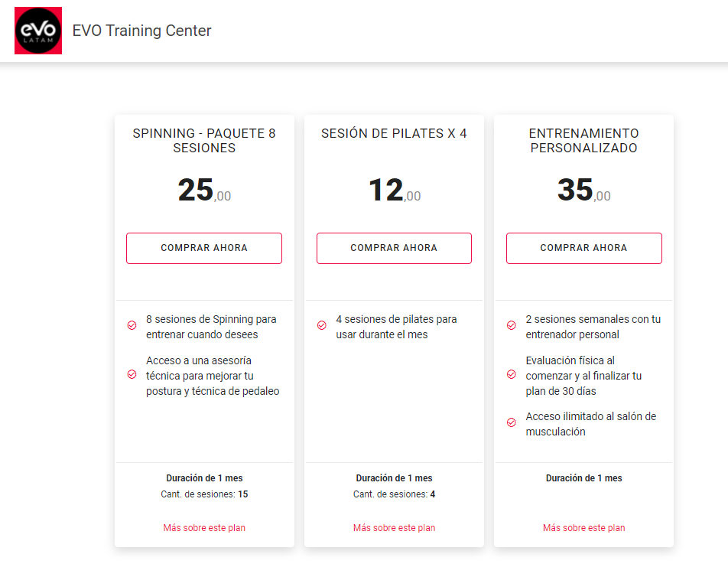Select the 'ENTRENAMIENTO PERSONALIZADO' title
728x577 pixels.
coord(583,140)
